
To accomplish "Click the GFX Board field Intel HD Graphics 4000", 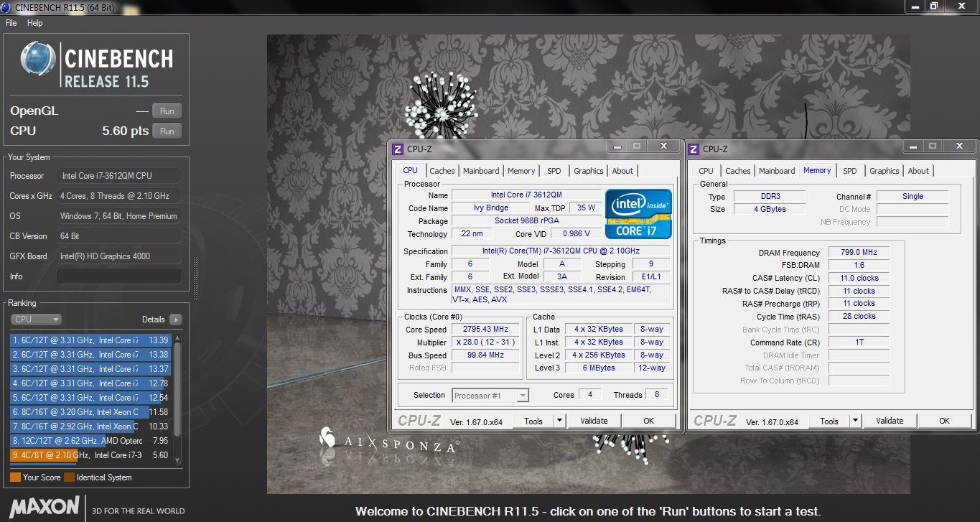I will [x=119, y=256].
